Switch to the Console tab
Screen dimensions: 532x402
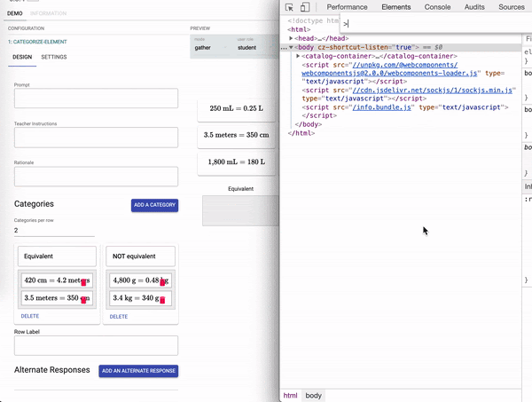coord(437,7)
